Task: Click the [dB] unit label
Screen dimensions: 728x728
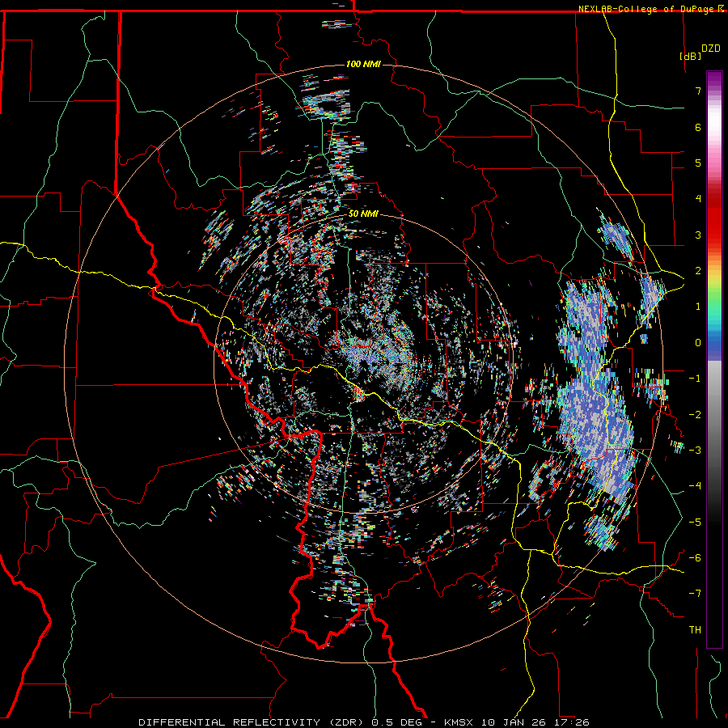Action: [x=691, y=56]
